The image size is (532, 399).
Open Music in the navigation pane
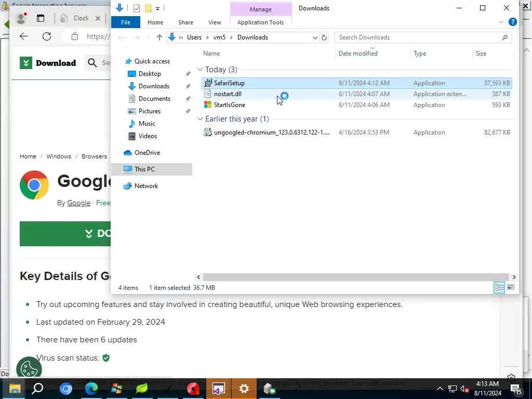[147, 124]
